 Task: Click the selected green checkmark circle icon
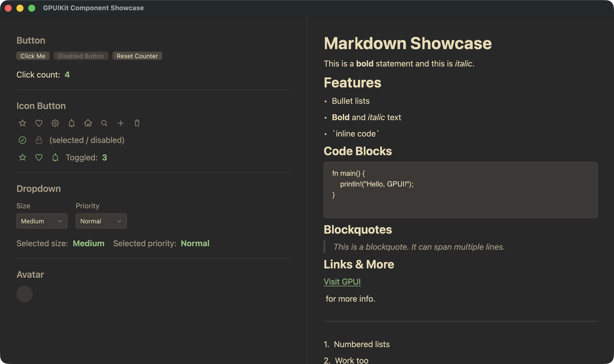coord(23,140)
